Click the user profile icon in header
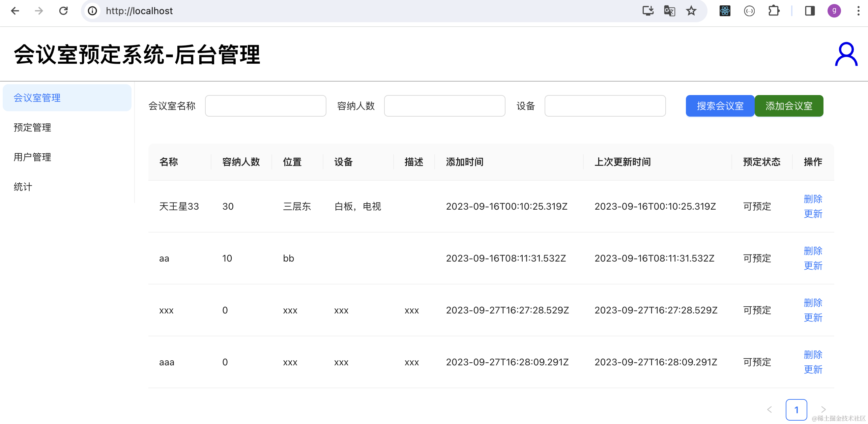The height and width of the screenshot is (424, 868). pyautogui.click(x=846, y=54)
